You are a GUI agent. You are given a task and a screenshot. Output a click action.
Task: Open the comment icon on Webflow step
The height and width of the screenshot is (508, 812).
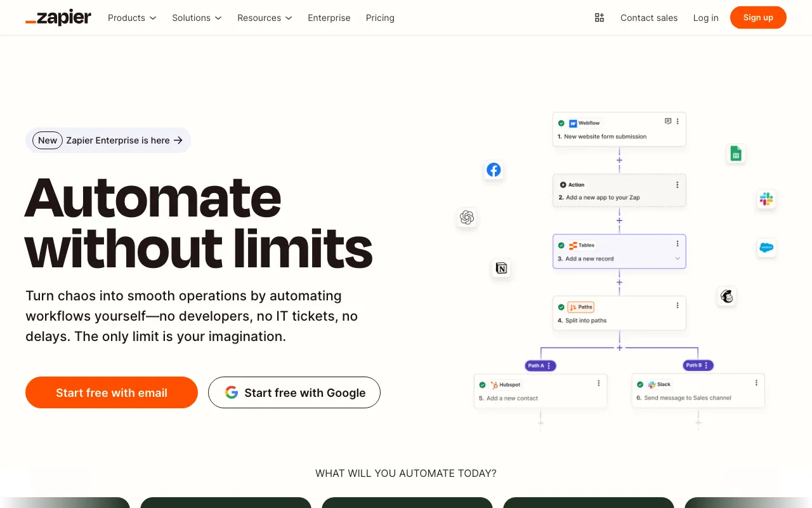point(667,121)
